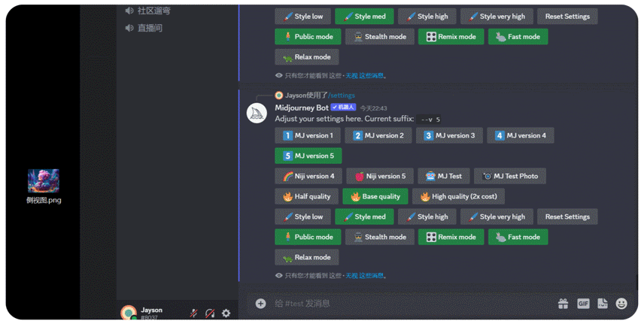The image size is (644, 324).
Task: Open the gift Nitro icon
Action: pyautogui.click(x=563, y=304)
